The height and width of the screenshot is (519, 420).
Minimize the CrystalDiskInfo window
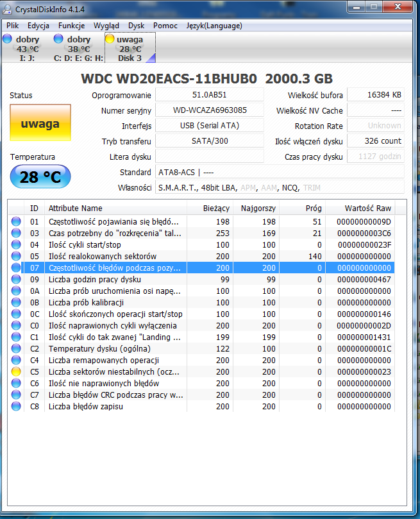(x=357, y=7)
